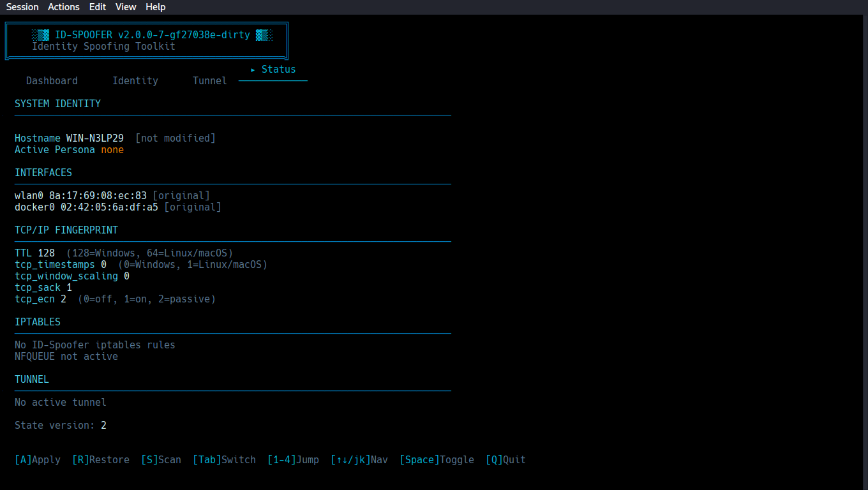Image resolution: width=868 pixels, height=490 pixels.
Task: Click the ID-SPOOFER version title
Action: point(153,35)
